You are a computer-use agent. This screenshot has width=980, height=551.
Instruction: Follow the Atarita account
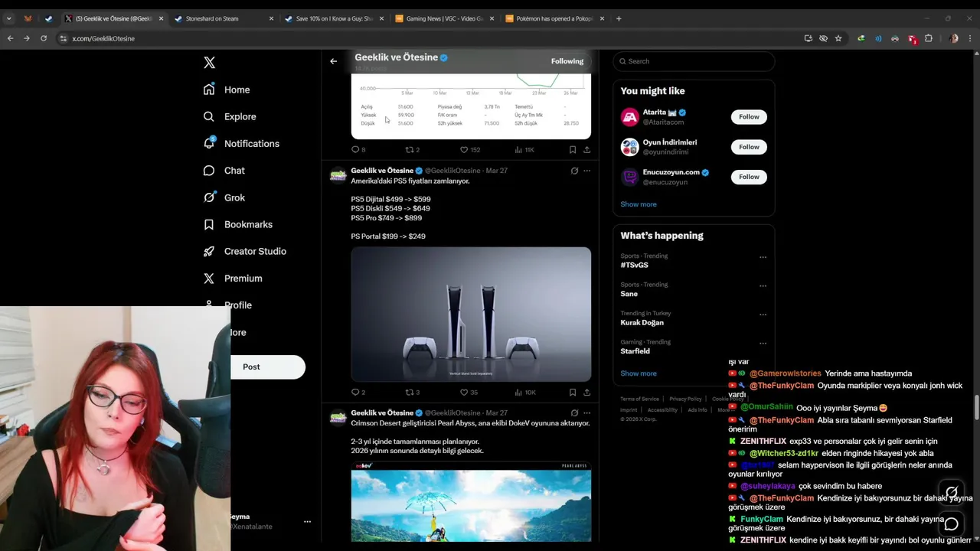point(749,117)
